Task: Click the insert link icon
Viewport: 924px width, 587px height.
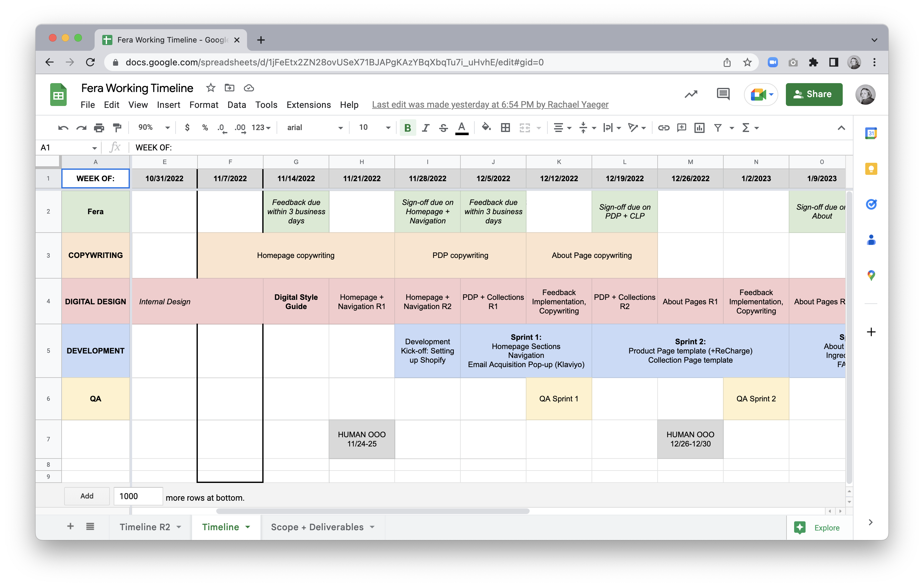Action: (x=663, y=128)
